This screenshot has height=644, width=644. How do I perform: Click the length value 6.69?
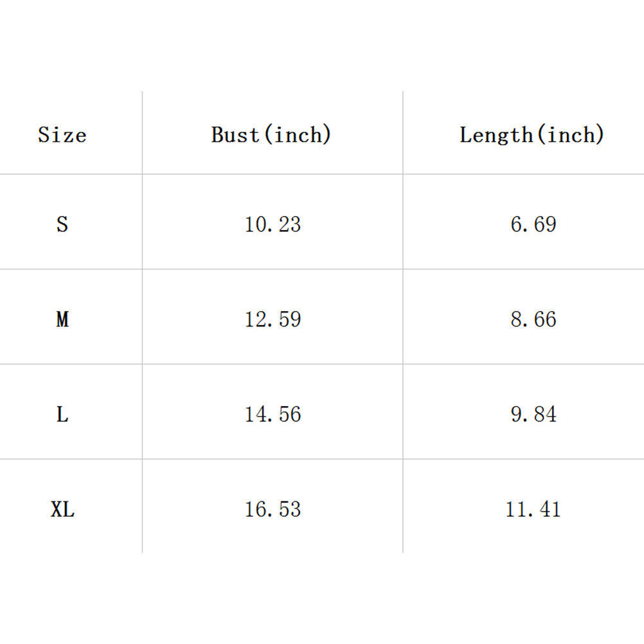(533, 224)
